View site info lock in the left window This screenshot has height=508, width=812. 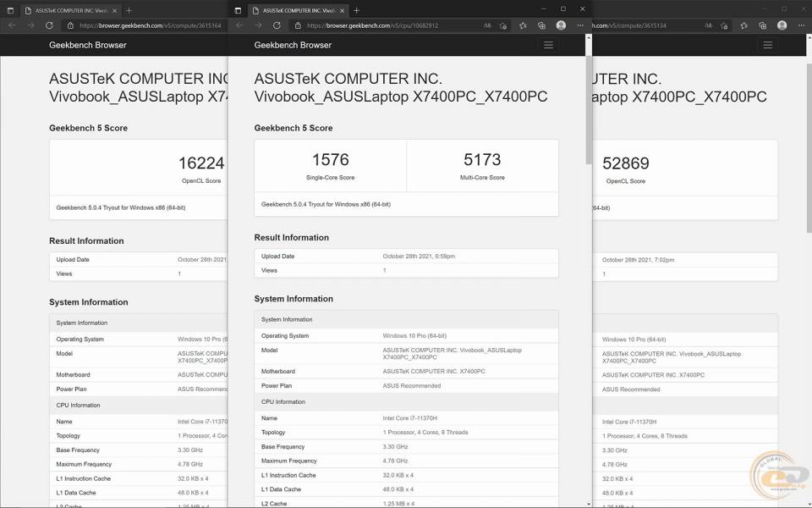tap(70, 25)
